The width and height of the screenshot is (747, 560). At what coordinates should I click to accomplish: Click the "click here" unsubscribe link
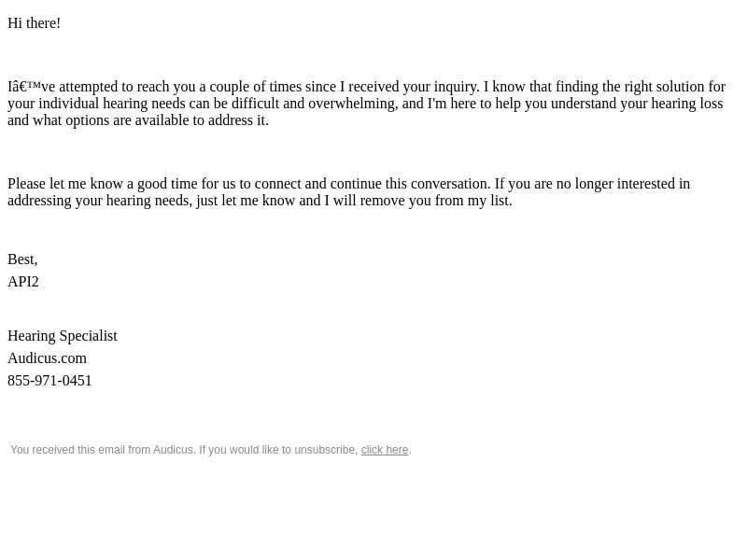tap(385, 450)
